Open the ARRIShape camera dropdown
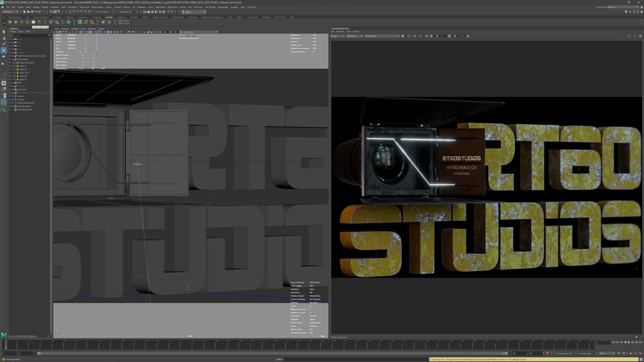 [x=355, y=36]
